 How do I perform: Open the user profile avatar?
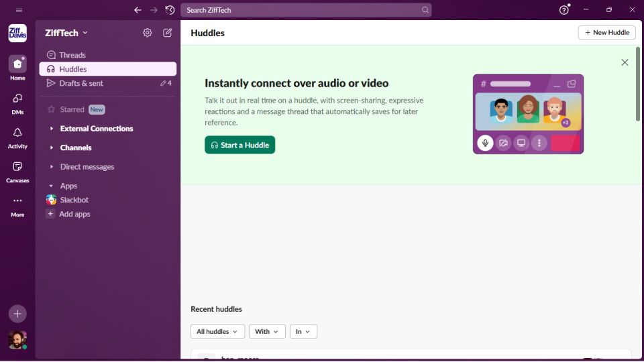click(x=17, y=340)
